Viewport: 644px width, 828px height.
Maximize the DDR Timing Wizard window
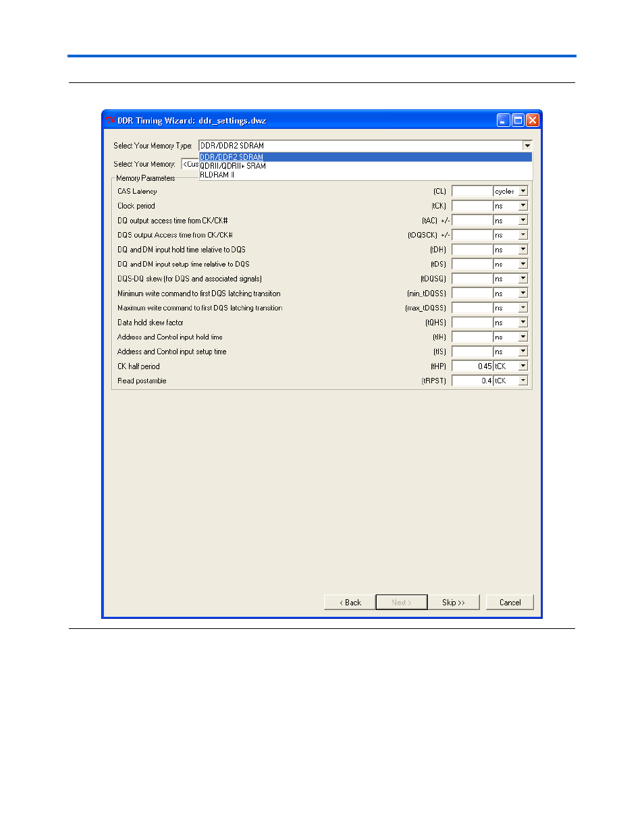518,121
